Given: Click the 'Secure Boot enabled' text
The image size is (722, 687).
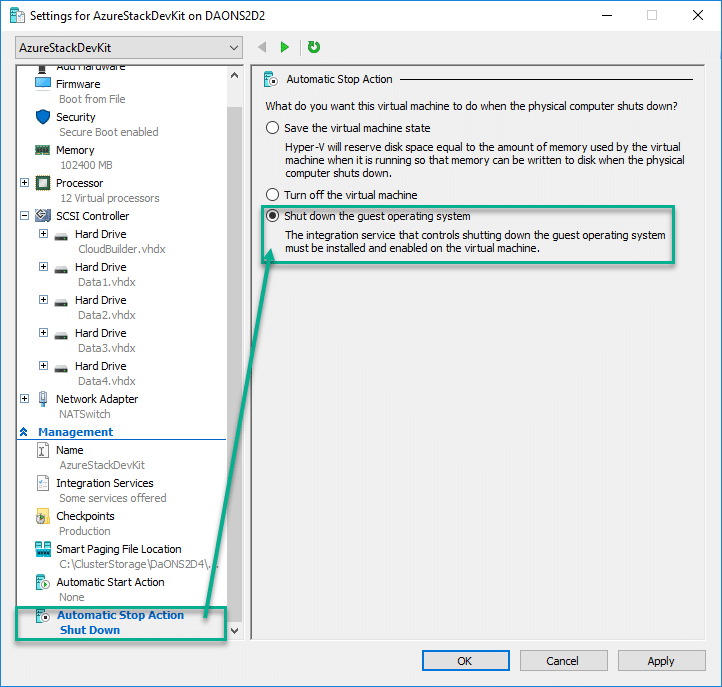Looking at the screenshot, I should coord(108,132).
